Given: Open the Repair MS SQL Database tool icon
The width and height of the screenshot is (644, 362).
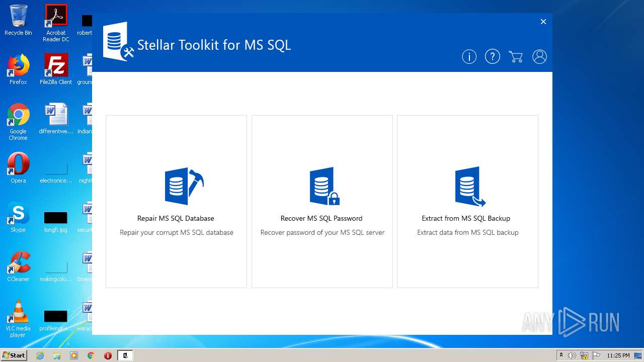Looking at the screenshot, I should coord(184,186).
